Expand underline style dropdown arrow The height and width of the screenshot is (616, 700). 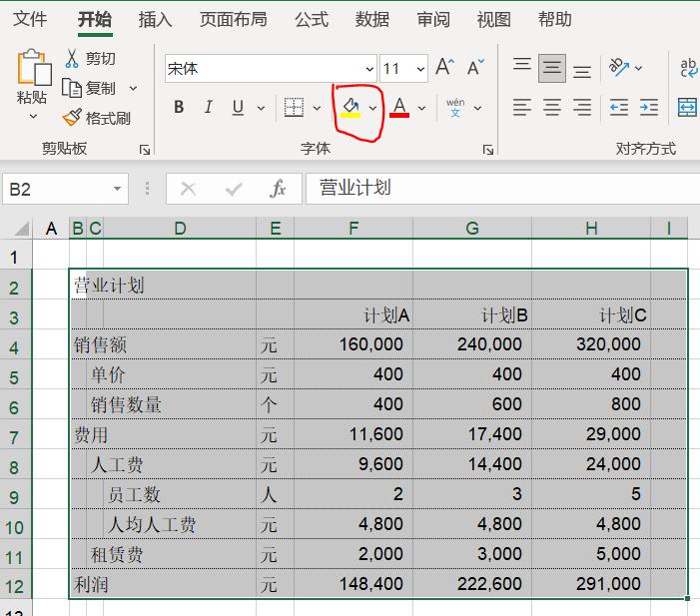pyautogui.click(x=261, y=108)
